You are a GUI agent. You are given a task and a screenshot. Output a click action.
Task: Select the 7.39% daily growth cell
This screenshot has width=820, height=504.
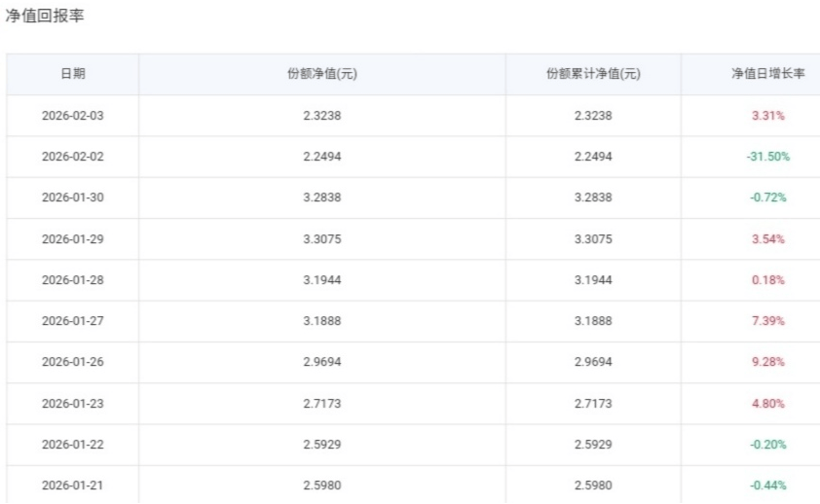coord(768,321)
